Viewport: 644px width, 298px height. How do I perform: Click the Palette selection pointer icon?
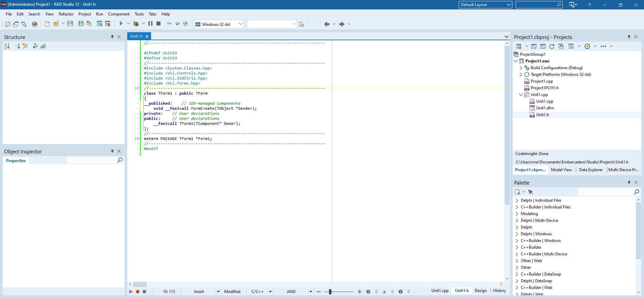pyautogui.click(x=531, y=192)
